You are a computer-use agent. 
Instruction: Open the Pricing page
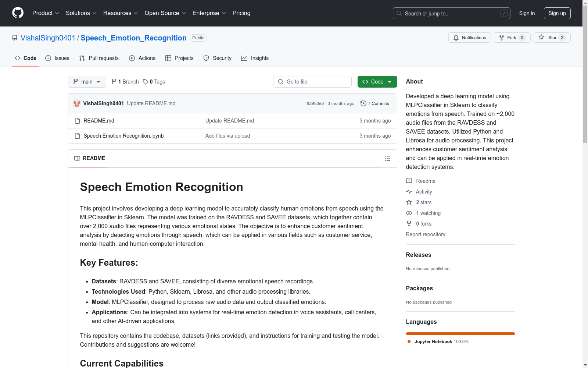click(241, 13)
